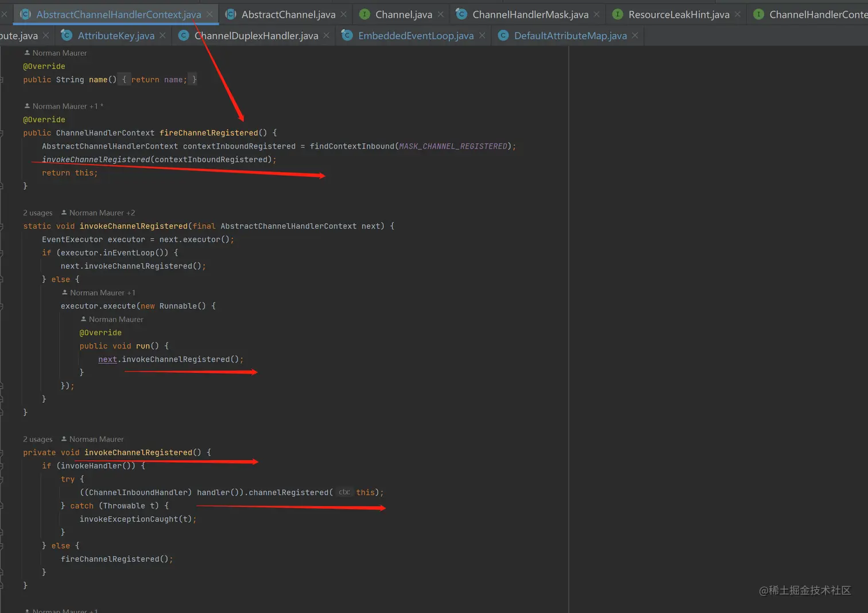Click the MASK_CHANNEL_REGISTERED constant
The image size is (868, 613).
[453, 146]
